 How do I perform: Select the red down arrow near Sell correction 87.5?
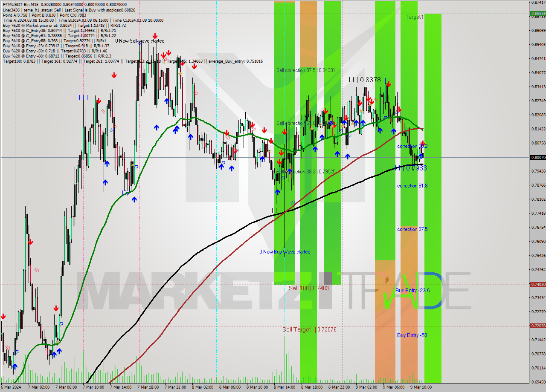[x=285, y=131]
